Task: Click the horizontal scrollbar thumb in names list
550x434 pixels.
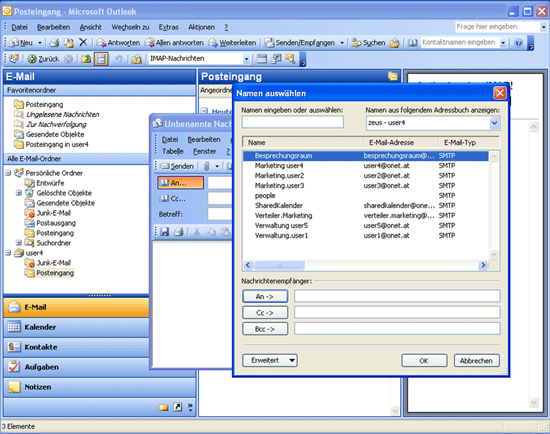Action: click(x=279, y=265)
